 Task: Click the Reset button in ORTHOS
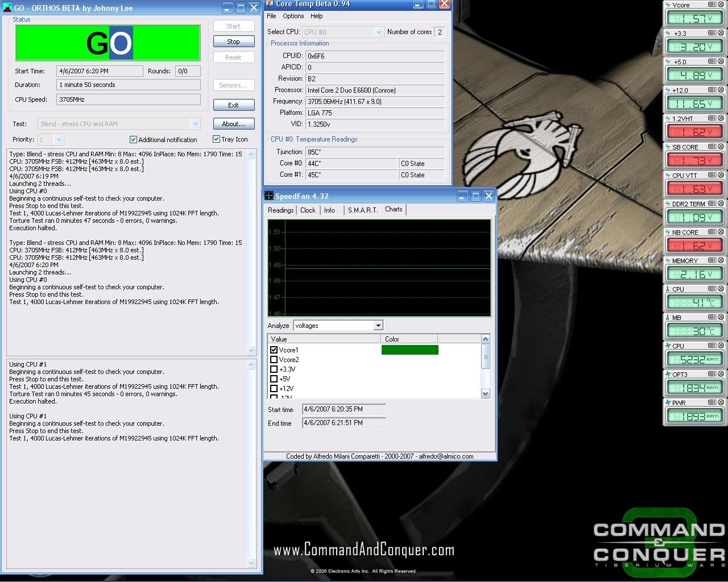[234, 57]
